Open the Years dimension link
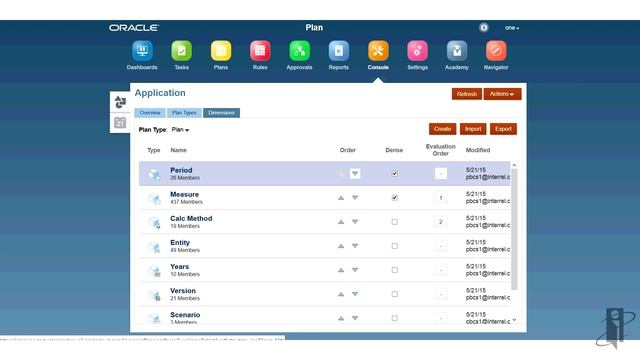The width and height of the screenshot is (640, 360). pos(180,267)
